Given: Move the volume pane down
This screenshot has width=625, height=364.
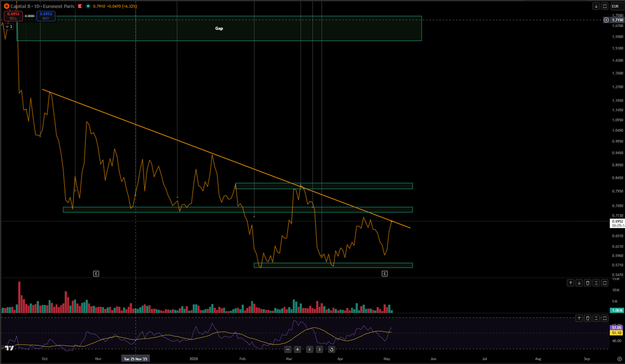Looking at the screenshot, I should (x=579, y=283).
